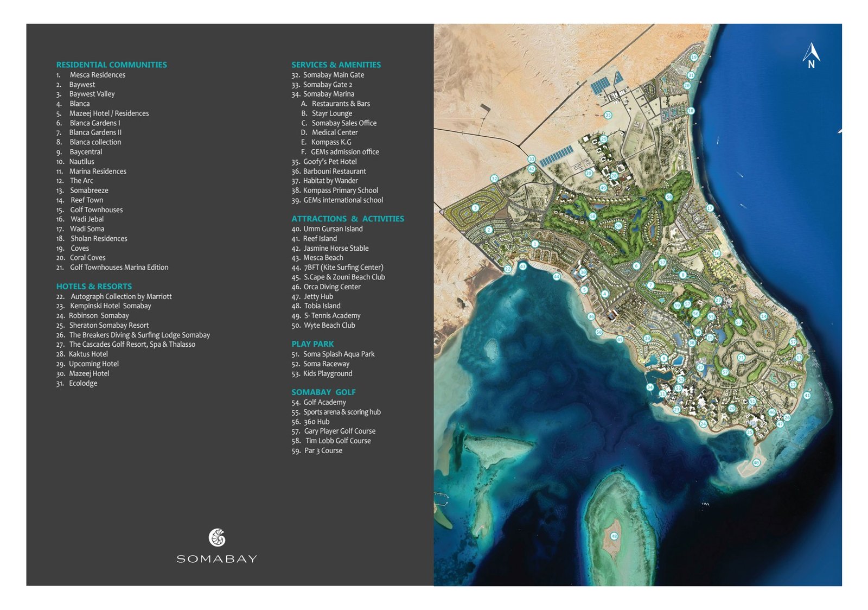Click map marker 25 for Sheraton Somabay Resort
The height and width of the screenshot is (610, 868).
pyautogui.click(x=749, y=433)
